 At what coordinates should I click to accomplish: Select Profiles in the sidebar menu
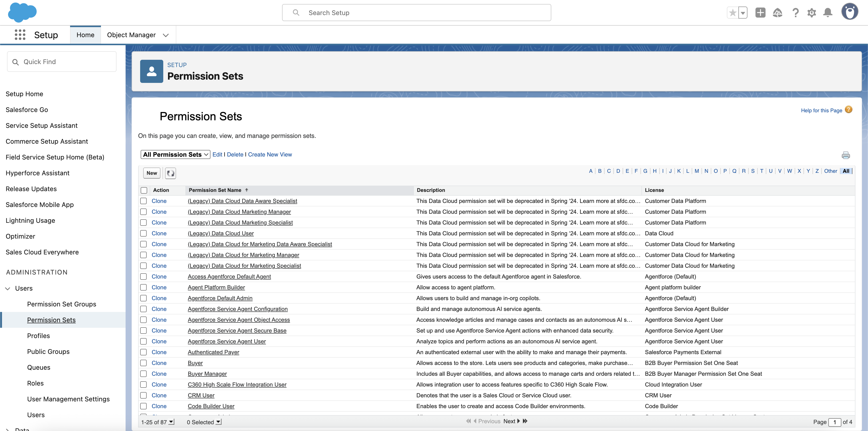[x=38, y=336]
